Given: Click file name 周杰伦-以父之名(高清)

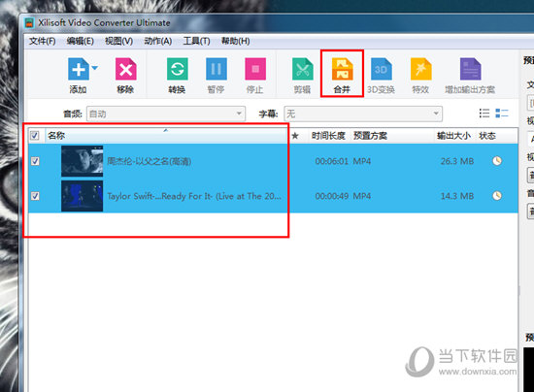Looking at the screenshot, I should [x=150, y=161].
